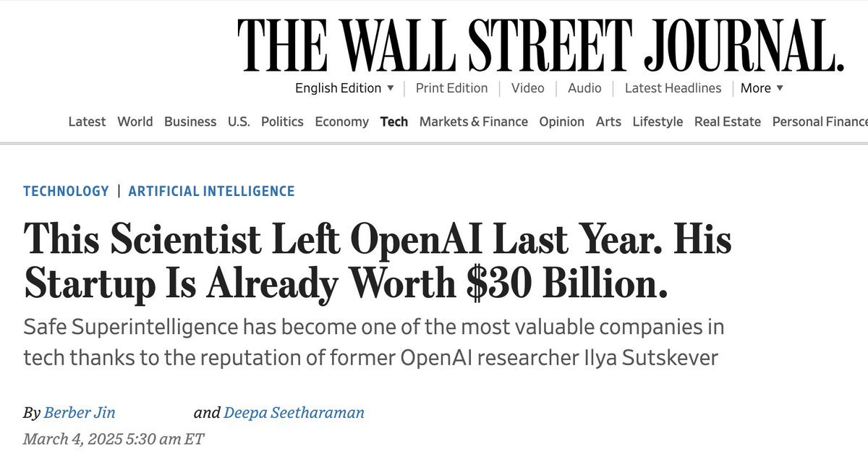Open the Economy section

click(341, 121)
